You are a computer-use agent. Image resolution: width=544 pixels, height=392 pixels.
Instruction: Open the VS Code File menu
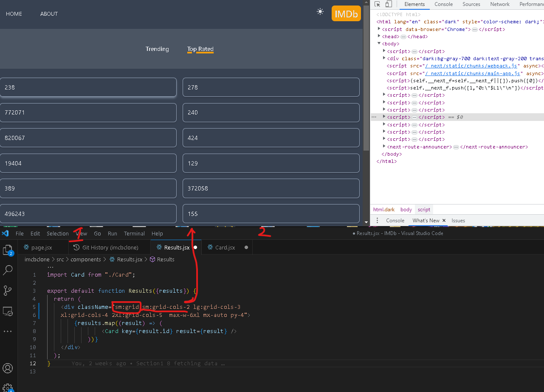click(x=20, y=233)
